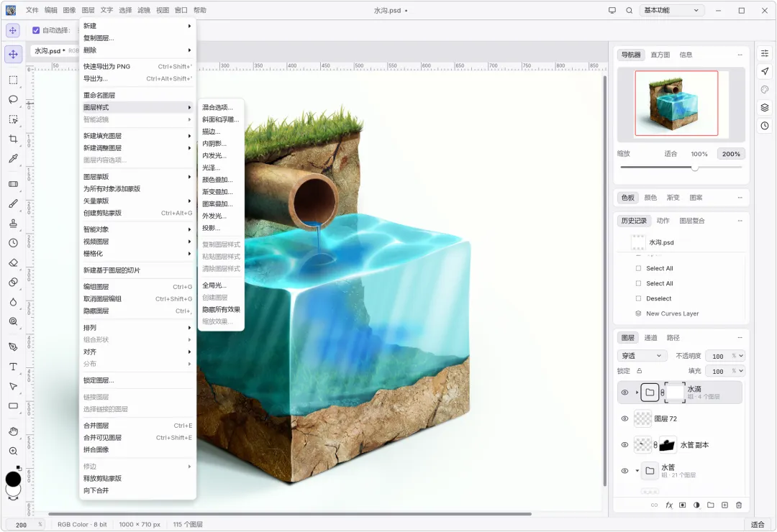Choose 描边... from layer style submenu

[221, 132]
